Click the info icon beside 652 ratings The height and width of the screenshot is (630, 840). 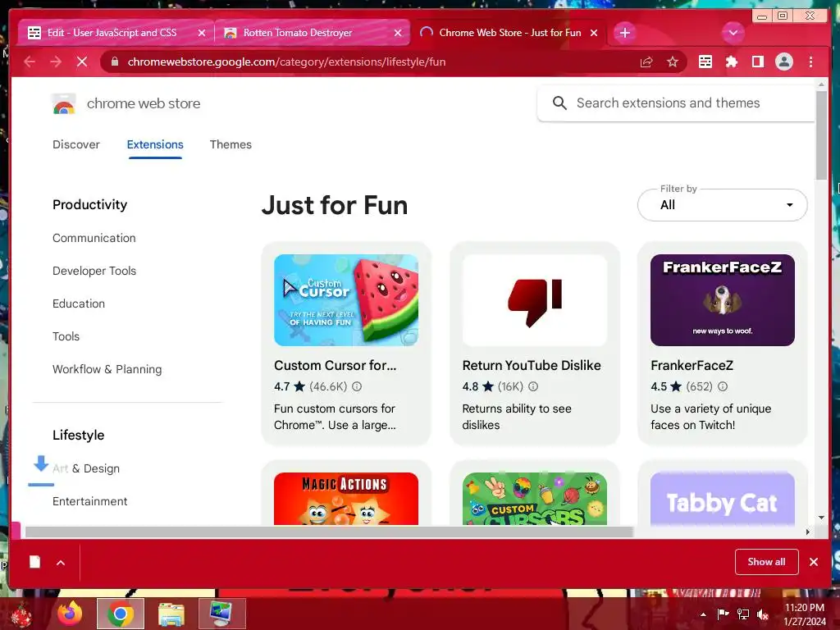[723, 386]
